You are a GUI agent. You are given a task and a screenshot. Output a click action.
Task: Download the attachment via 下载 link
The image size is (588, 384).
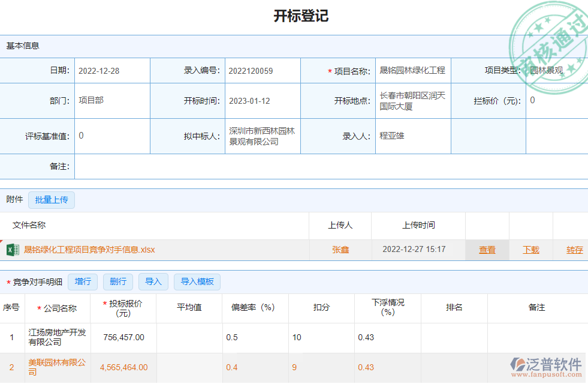pos(530,250)
